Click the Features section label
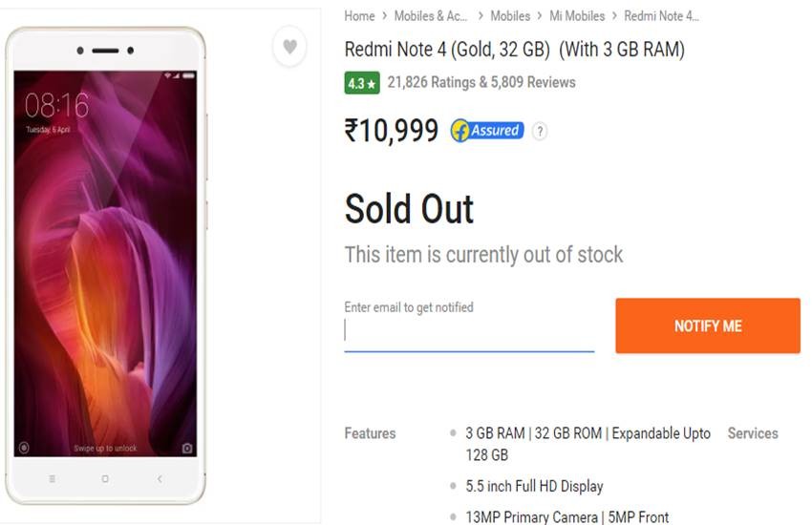The image size is (812, 525). pos(370,433)
